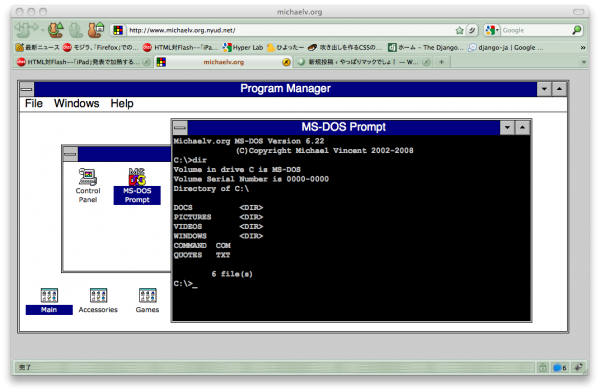Image resolution: width=600 pixels, height=392 pixels.
Task: Open the Windows menu
Action: pyautogui.click(x=77, y=103)
